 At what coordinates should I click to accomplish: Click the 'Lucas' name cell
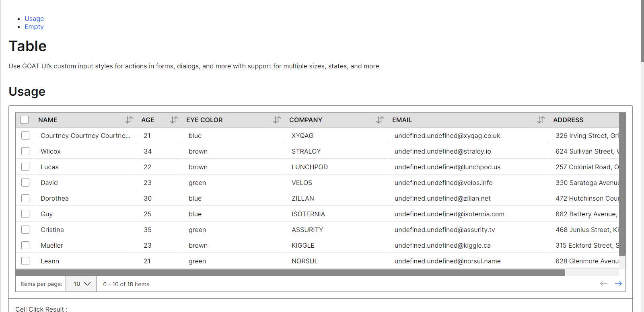coord(86,167)
